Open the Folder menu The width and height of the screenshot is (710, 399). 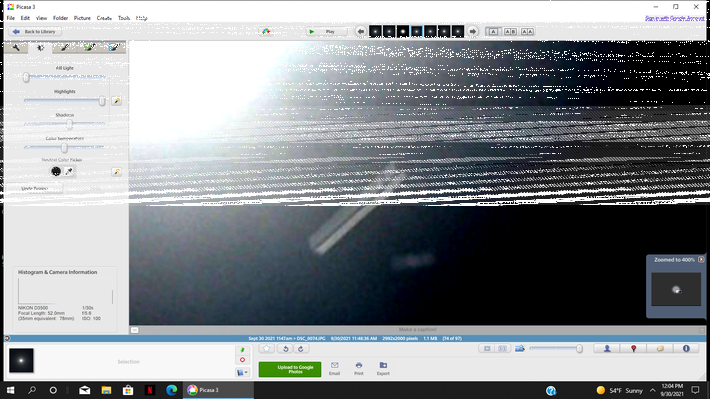60,18
